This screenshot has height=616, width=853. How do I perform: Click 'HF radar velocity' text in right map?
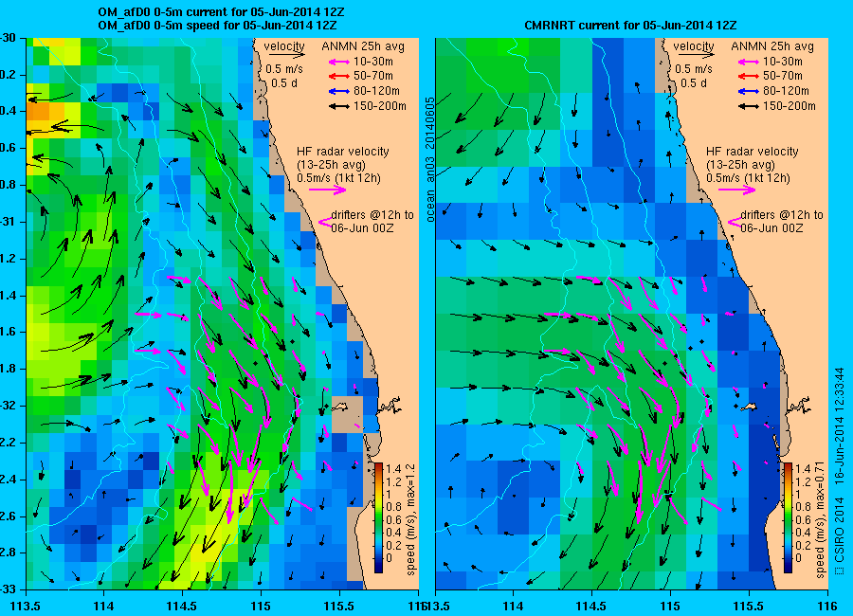coord(753,152)
